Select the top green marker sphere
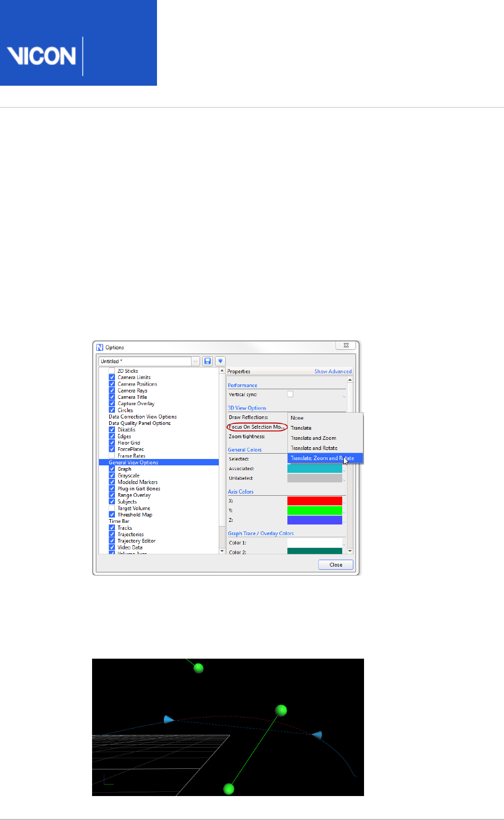 coord(199,668)
